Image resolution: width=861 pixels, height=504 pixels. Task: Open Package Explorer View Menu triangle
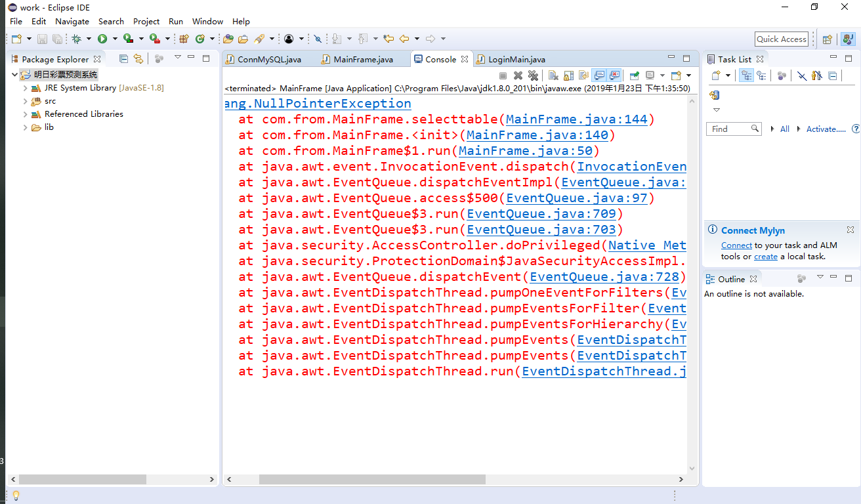177,58
